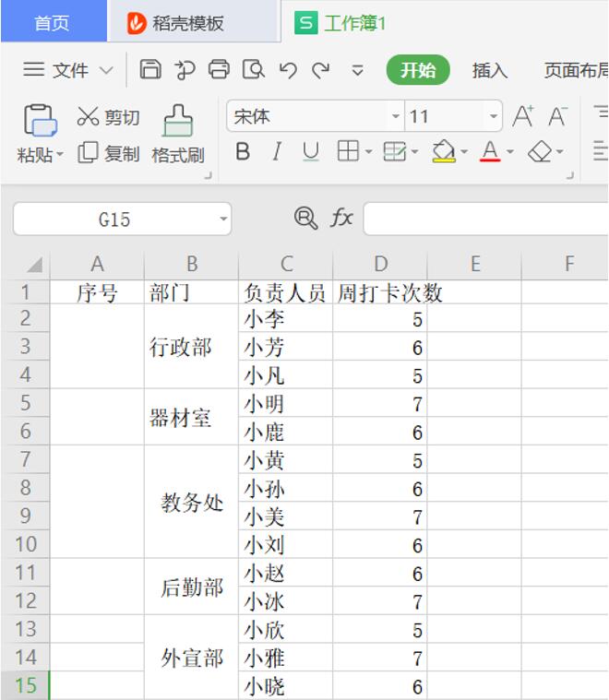Image resolution: width=609 pixels, height=700 pixels.
Task: Toggle Bold formatting
Action: 243,152
